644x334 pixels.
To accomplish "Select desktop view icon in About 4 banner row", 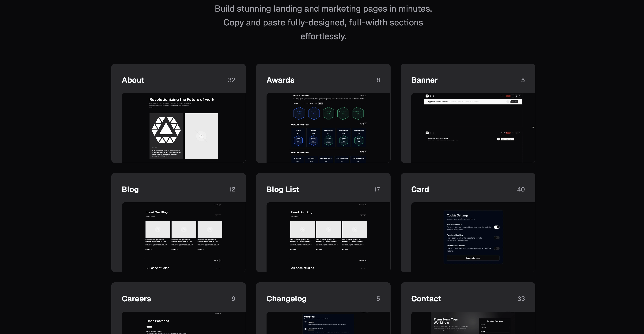I will (427, 96).
